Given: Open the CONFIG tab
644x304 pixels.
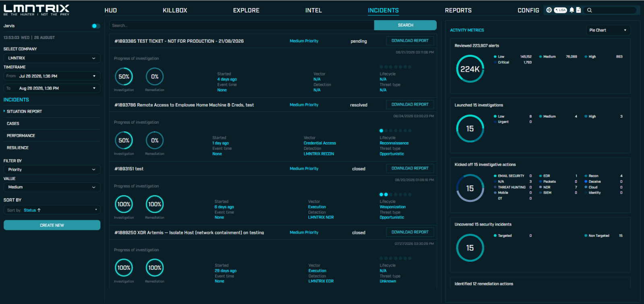Looking at the screenshot, I should point(528,10).
